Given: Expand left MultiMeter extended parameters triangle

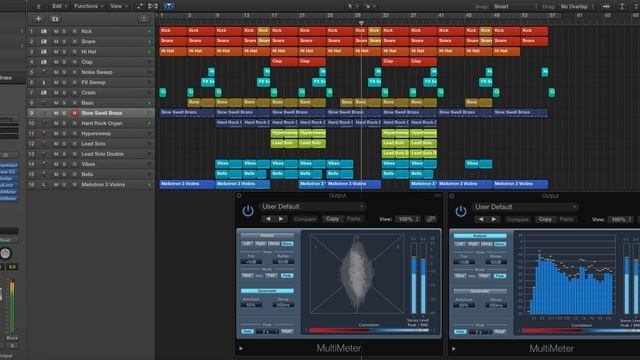Looking at the screenshot, I should [x=241, y=348].
